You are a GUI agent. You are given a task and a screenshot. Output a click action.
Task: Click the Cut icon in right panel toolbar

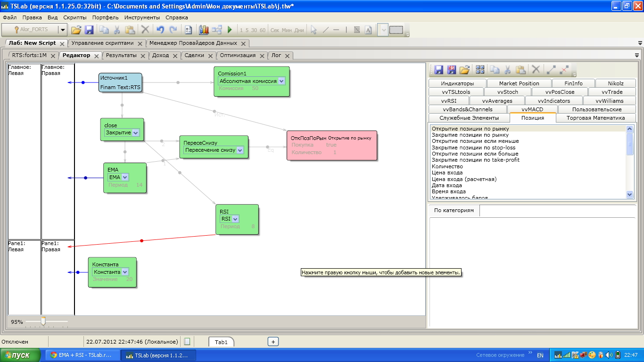pyautogui.click(x=508, y=70)
